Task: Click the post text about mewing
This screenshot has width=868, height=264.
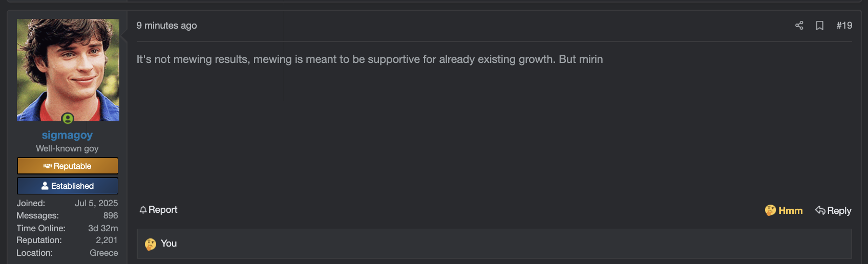Action: [369, 59]
